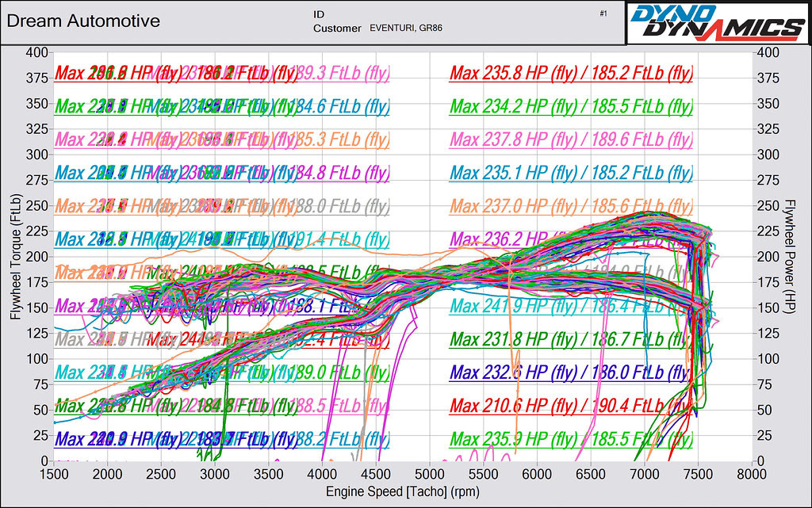Select orange legend Max 237.0 HP entry
This screenshot has height=508, width=812.
coord(571,206)
